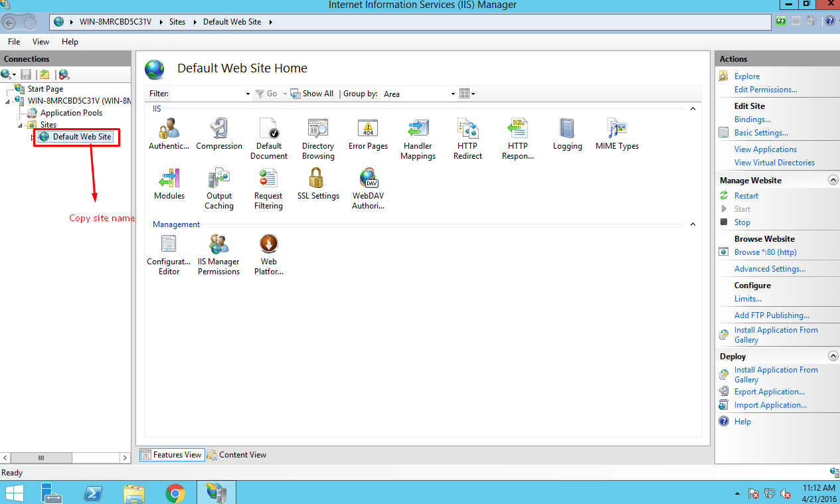Image resolution: width=840 pixels, height=504 pixels.
Task: Select Default Web Site in tree
Action: coord(82,136)
